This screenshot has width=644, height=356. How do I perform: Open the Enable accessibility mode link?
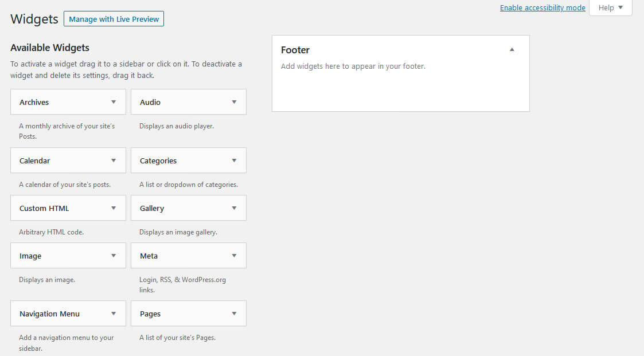coord(542,7)
